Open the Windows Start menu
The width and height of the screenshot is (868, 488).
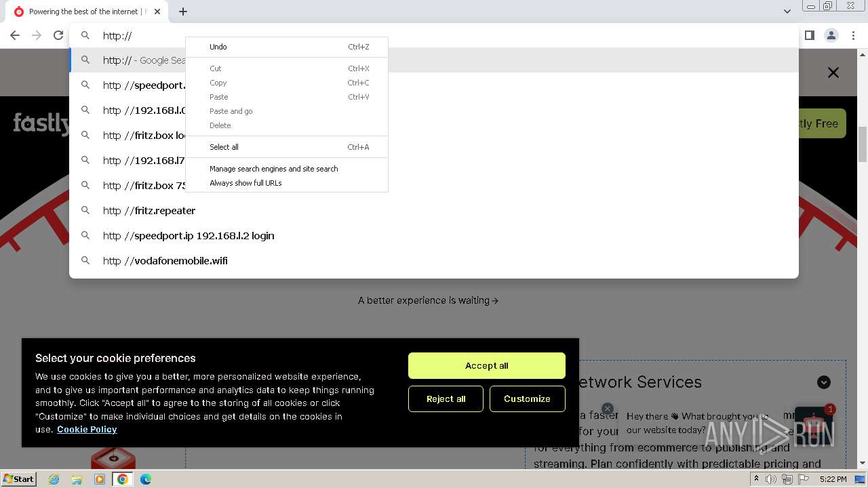click(19, 479)
